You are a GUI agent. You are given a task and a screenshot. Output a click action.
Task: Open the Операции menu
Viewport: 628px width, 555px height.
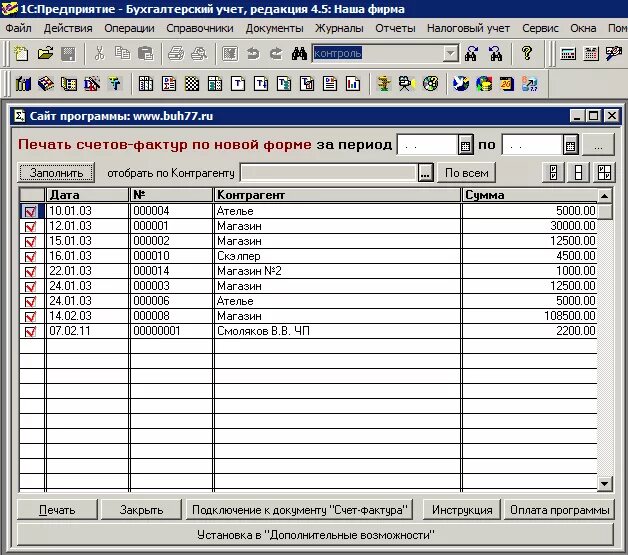click(129, 28)
